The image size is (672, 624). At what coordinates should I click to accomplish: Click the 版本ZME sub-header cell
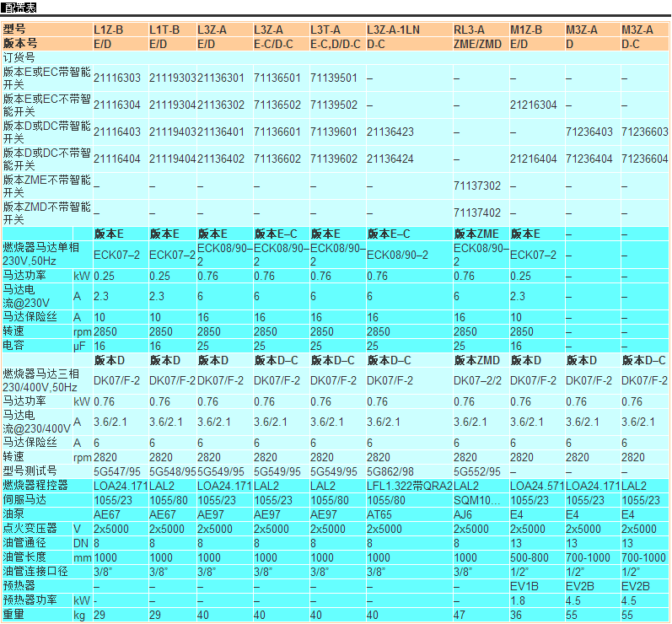476,234
